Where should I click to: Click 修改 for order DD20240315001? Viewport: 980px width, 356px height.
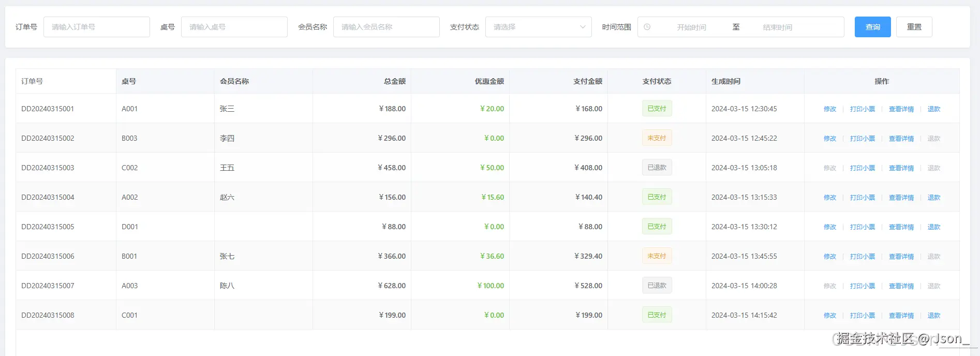[830, 109]
